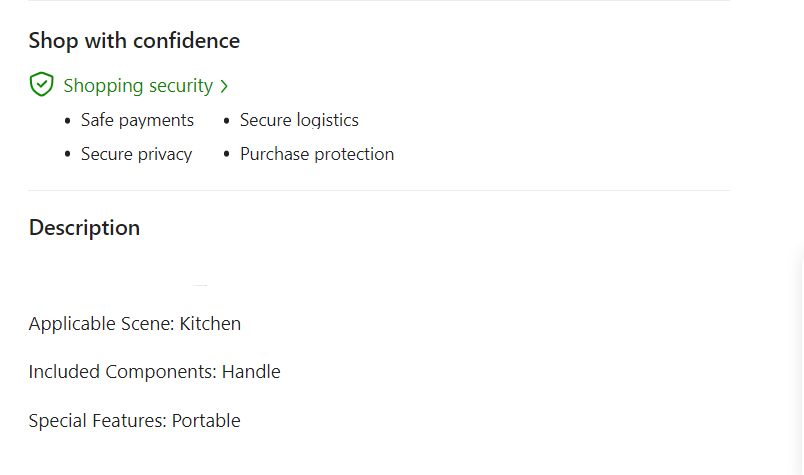Screen dimensions: 804x475
Task: Click the green shield checkmark icon
Action: pos(41,85)
